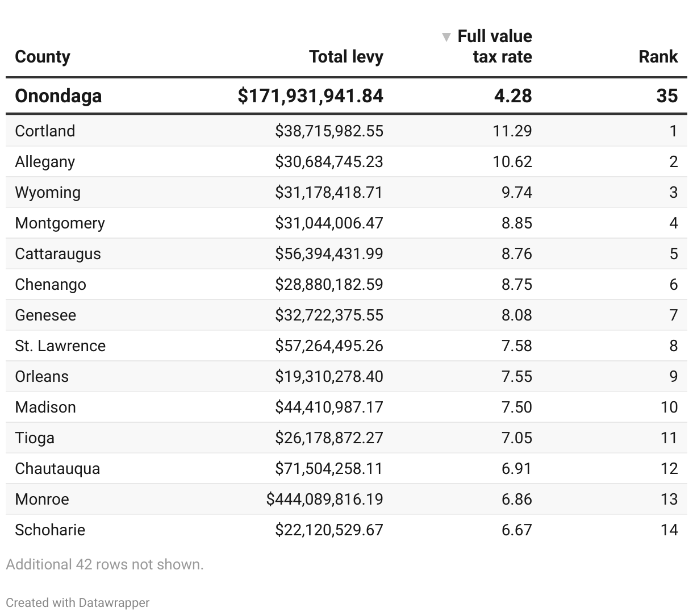Click the Montgomery county row
Image resolution: width=693 pixels, height=616 pixels.
[60, 223]
